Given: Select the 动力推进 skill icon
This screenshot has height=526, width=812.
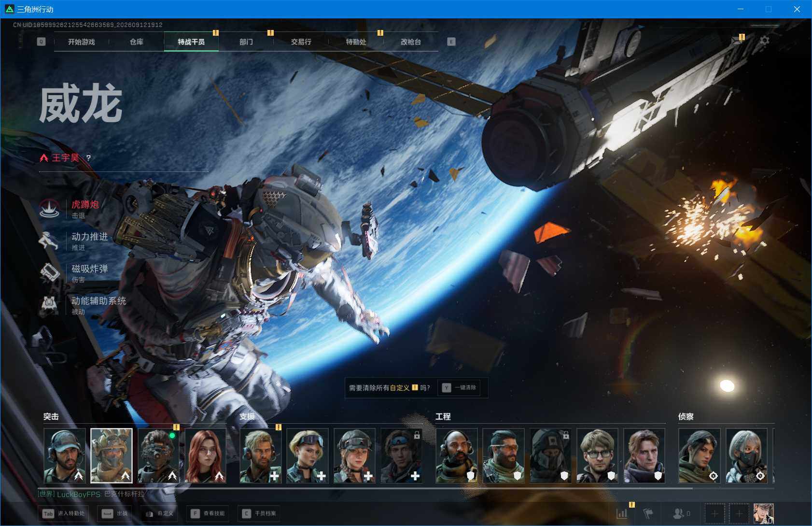Looking at the screenshot, I should [49, 241].
